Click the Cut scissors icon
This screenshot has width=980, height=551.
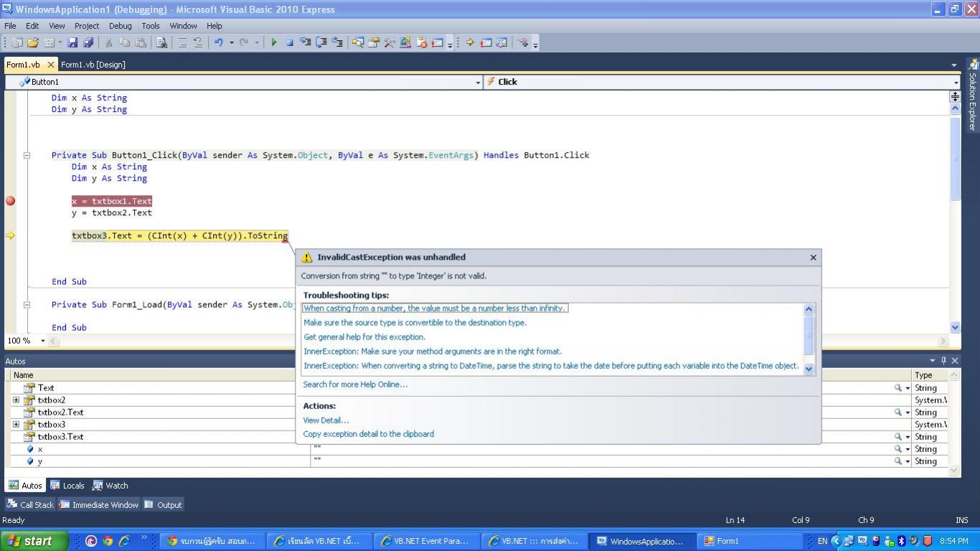click(x=109, y=42)
